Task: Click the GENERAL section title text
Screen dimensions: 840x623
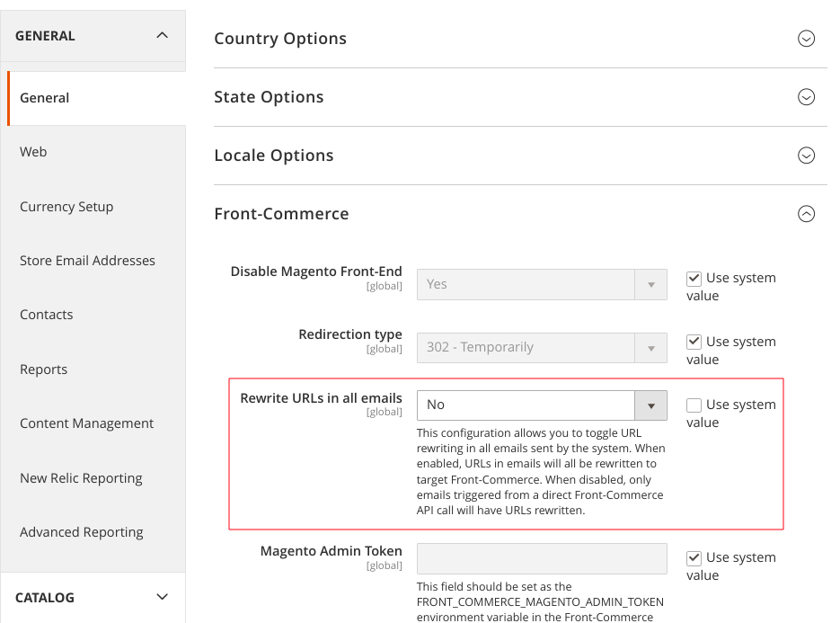Action: pos(45,36)
